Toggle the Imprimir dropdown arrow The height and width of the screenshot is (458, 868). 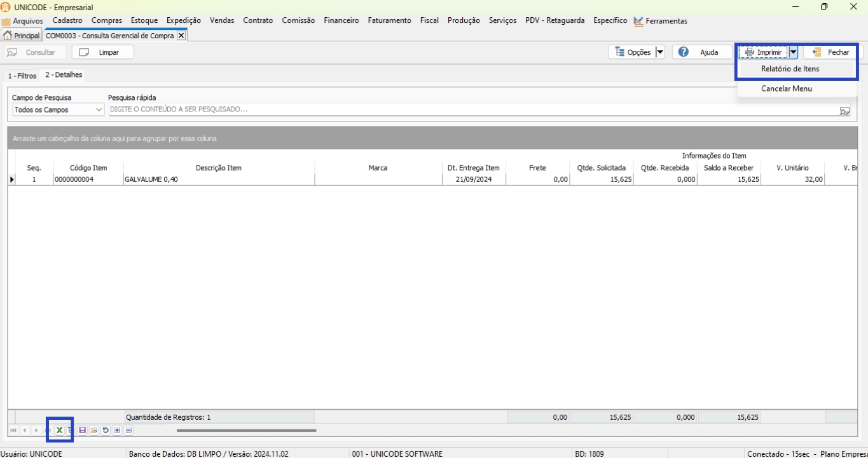(793, 52)
